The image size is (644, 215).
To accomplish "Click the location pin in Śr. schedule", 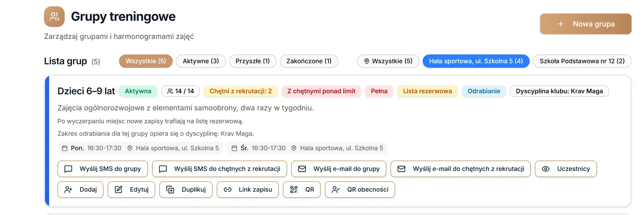I will (x=294, y=148).
